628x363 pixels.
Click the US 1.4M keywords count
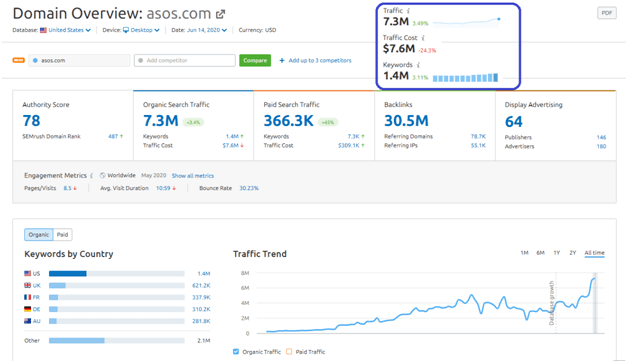204,274
